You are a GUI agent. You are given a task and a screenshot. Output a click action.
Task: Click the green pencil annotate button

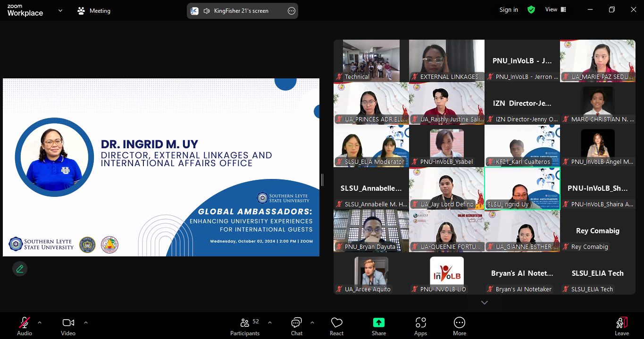(x=20, y=269)
